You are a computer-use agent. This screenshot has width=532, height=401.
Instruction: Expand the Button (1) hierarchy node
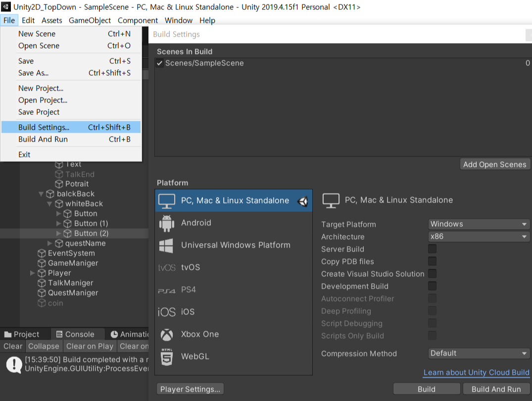click(x=58, y=223)
